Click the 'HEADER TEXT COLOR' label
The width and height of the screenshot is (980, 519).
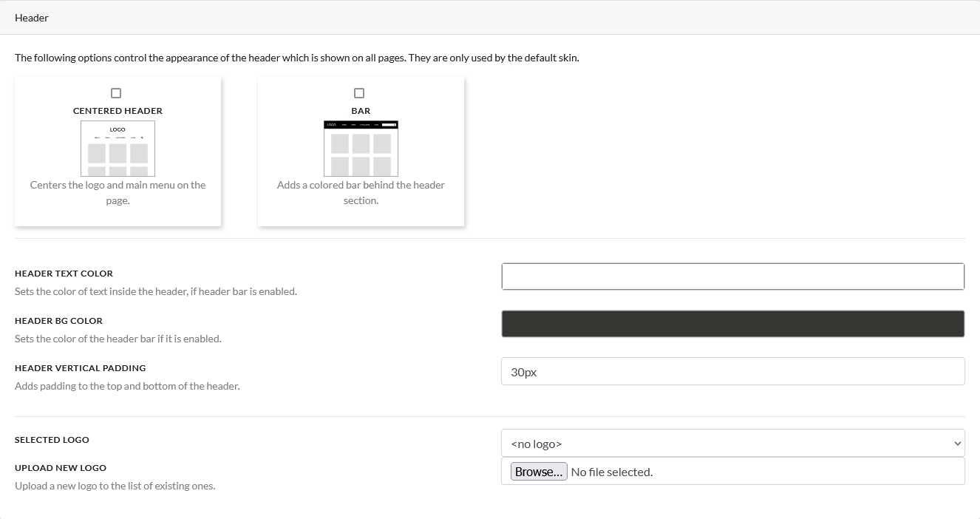64,274
